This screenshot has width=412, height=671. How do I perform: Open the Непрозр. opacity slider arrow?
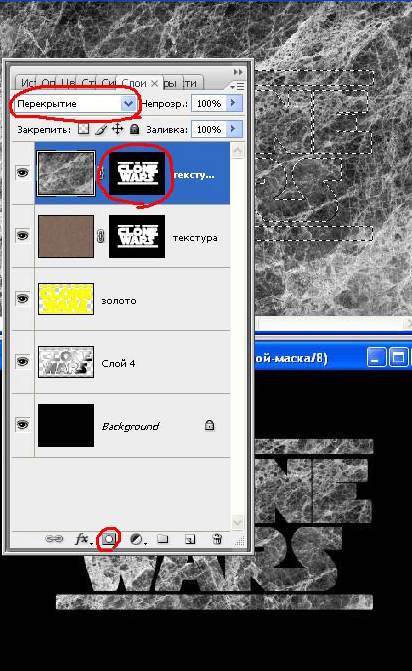(234, 103)
